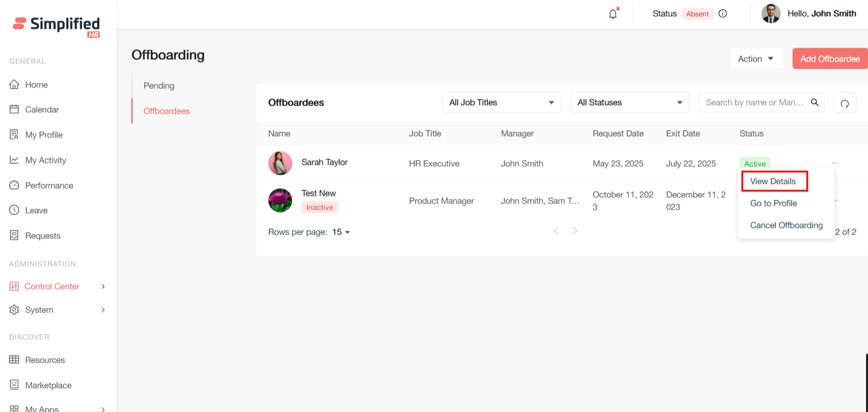Click the Add Offboardee button
The image size is (868, 412).
click(830, 59)
